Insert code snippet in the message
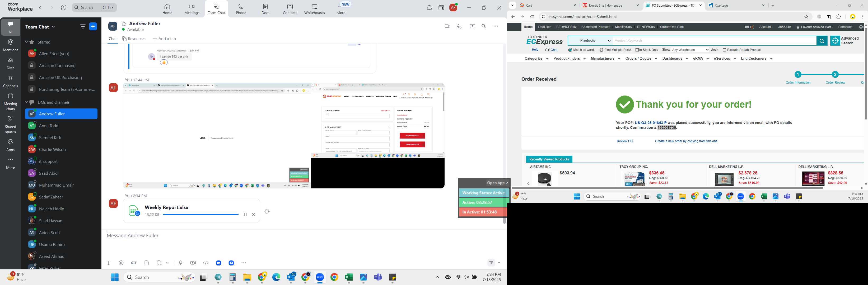This screenshot has width=868, height=285. pos(206,263)
